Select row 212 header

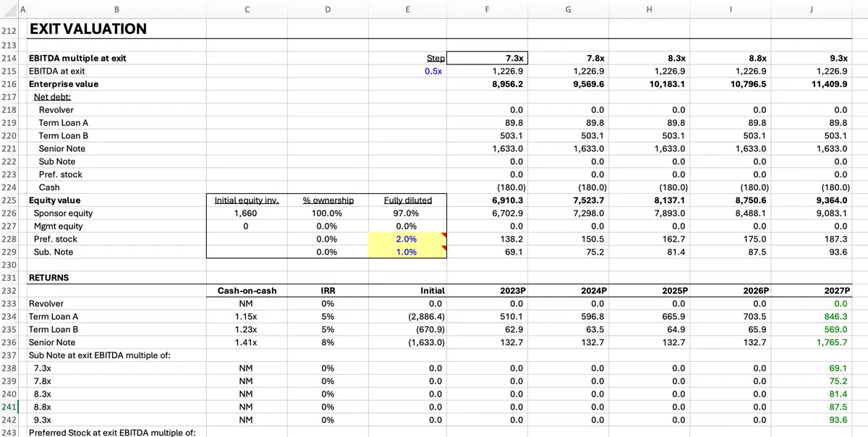[x=9, y=30]
